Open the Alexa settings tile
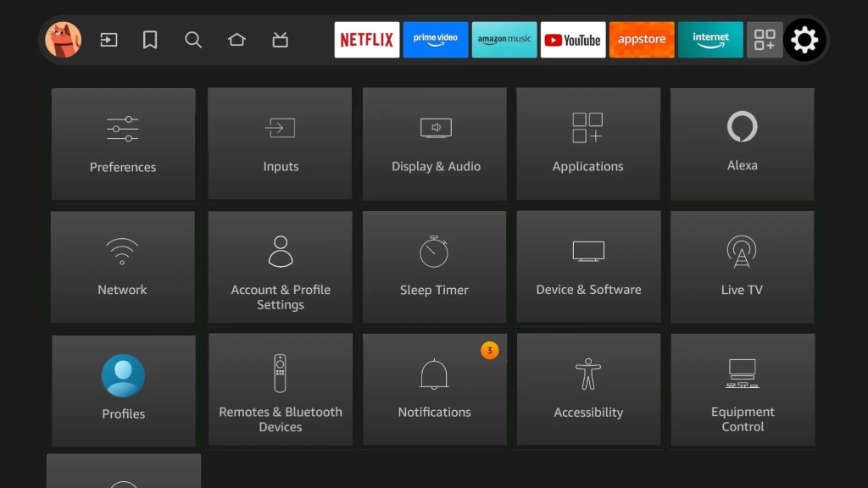 pyautogui.click(x=743, y=144)
